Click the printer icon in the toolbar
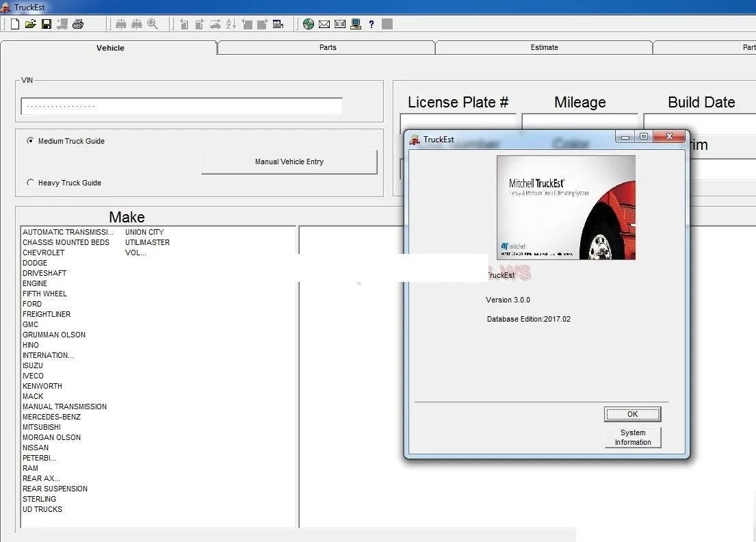The height and width of the screenshot is (542, 756). pyautogui.click(x=77, y=24)
